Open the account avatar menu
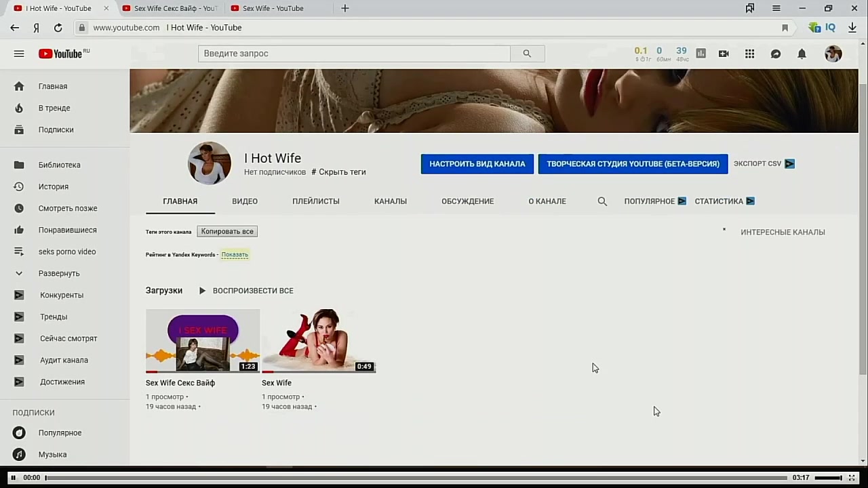868x488 pixels. pos(833,54)
